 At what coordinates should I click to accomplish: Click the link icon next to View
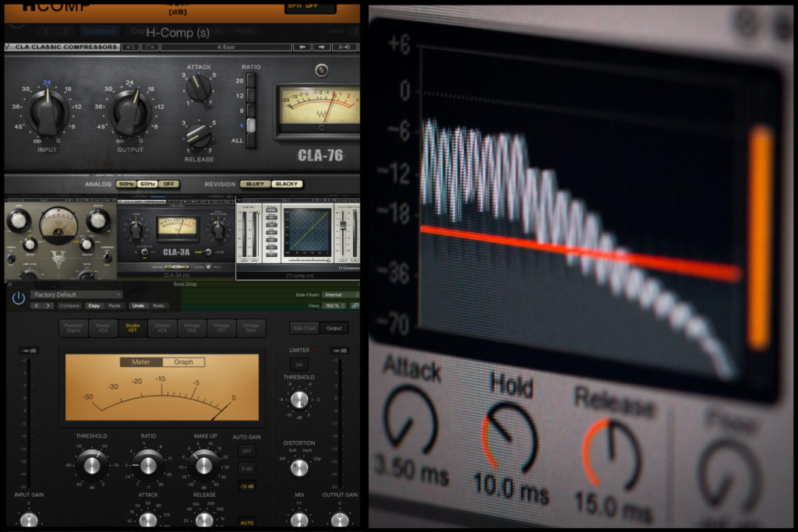point(355,305)
